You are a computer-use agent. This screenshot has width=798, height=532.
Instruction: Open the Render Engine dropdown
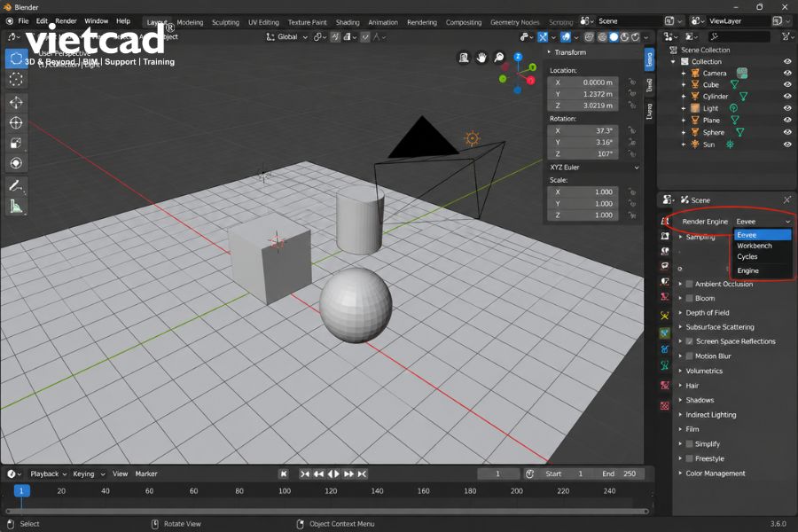[x=763, y=222]
